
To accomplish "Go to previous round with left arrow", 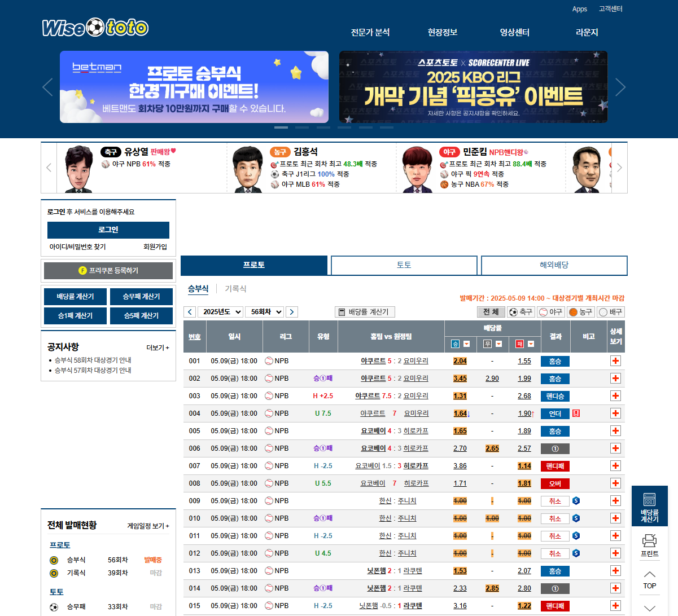I will point(190,312).
